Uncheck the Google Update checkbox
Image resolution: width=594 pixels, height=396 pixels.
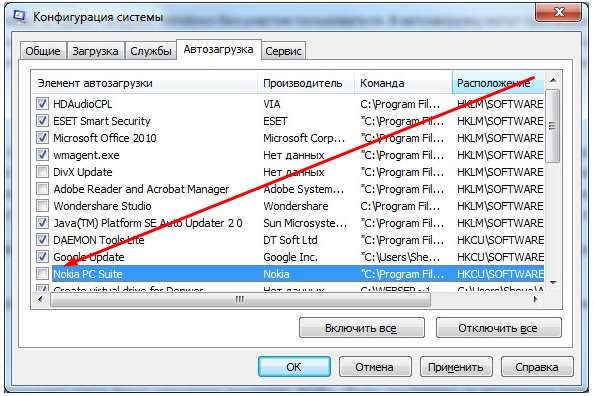(42, 257)
